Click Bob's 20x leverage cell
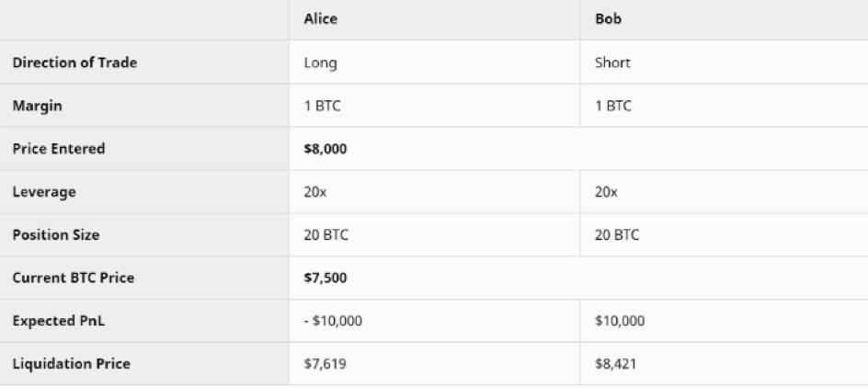The height and width of the screenshot is (388, 868). tap(607, 192)
